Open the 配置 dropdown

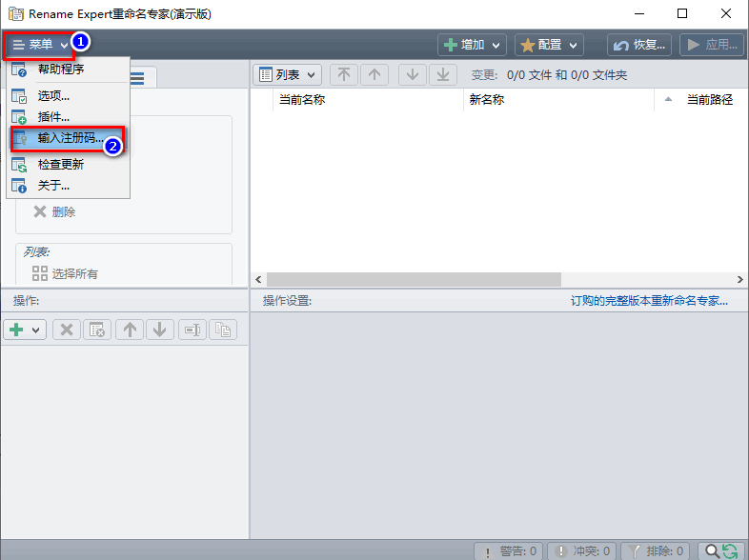(549, 45)
